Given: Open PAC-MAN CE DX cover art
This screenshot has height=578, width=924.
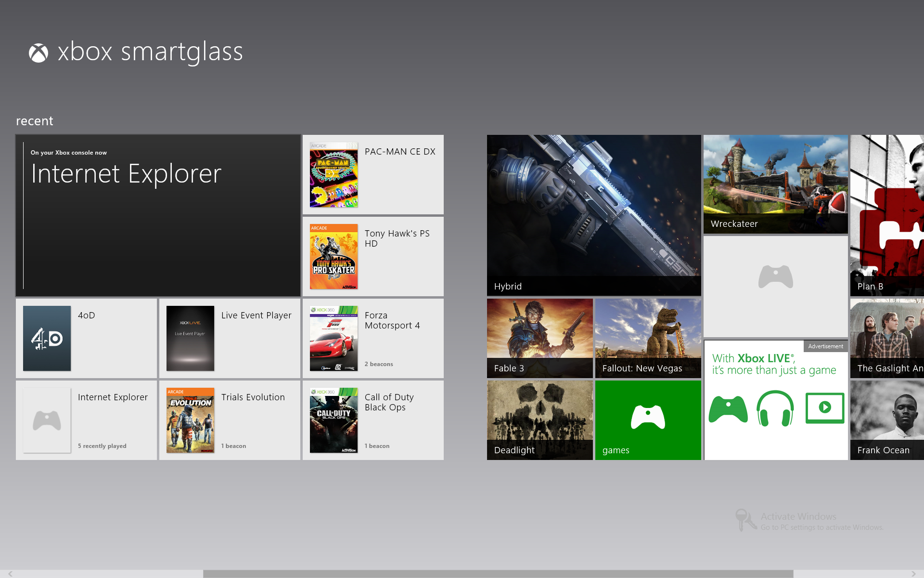Looking at the screenshot, I should point(334,175).
